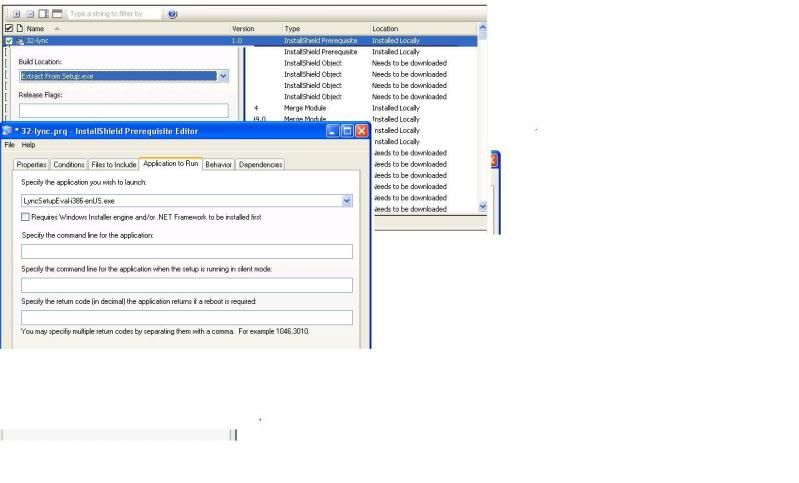Click the Release Flags input field

coord(124,111)
